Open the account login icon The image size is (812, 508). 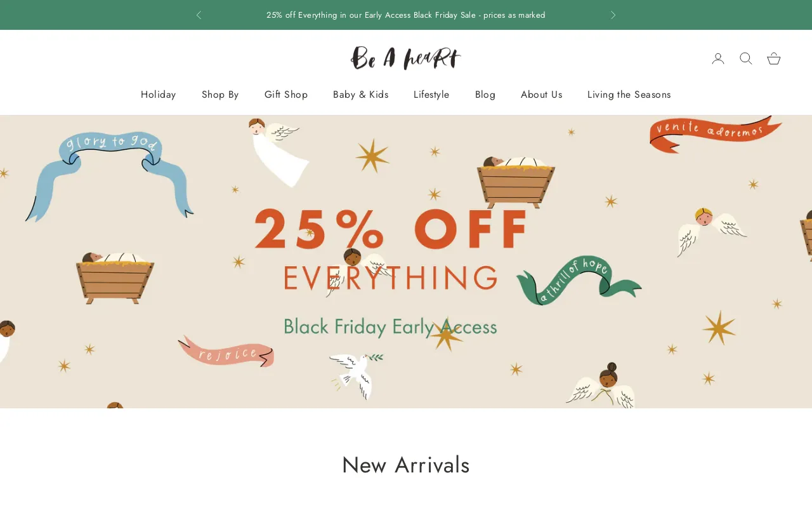(718, 58)
